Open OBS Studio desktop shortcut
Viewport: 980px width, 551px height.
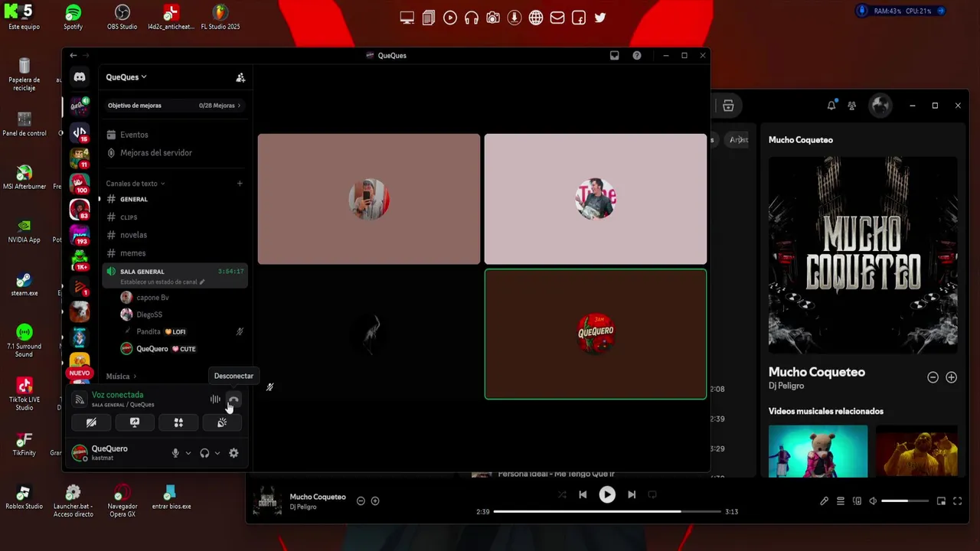122,18
